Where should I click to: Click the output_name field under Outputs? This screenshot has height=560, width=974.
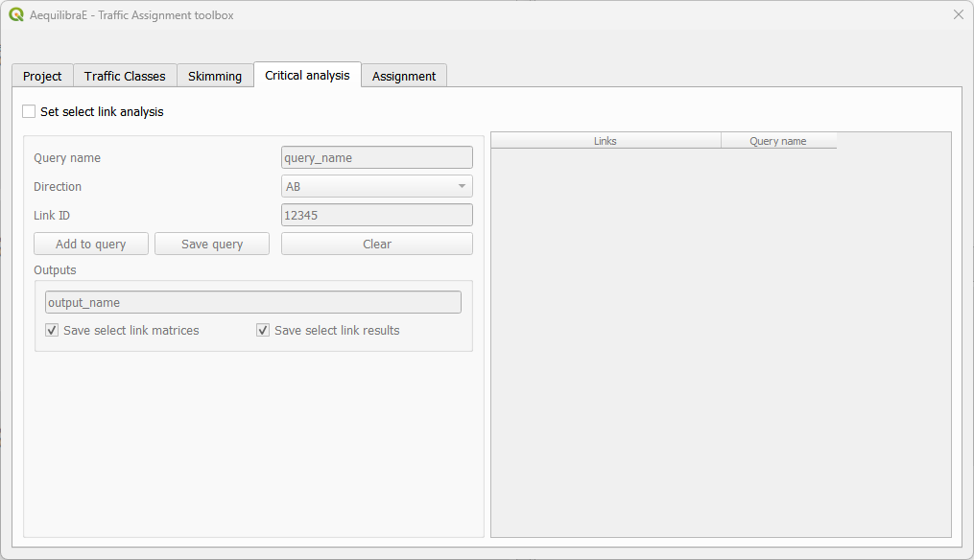click(x=252, y=302)
